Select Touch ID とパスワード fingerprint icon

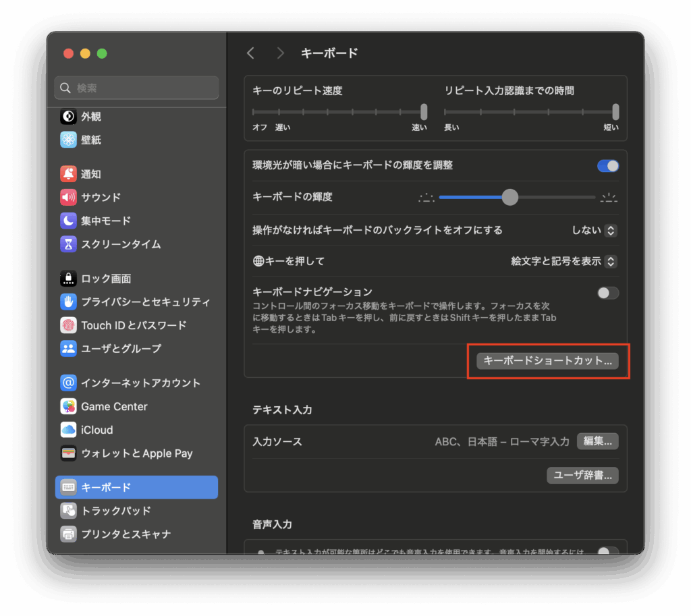tap(68, 325)
